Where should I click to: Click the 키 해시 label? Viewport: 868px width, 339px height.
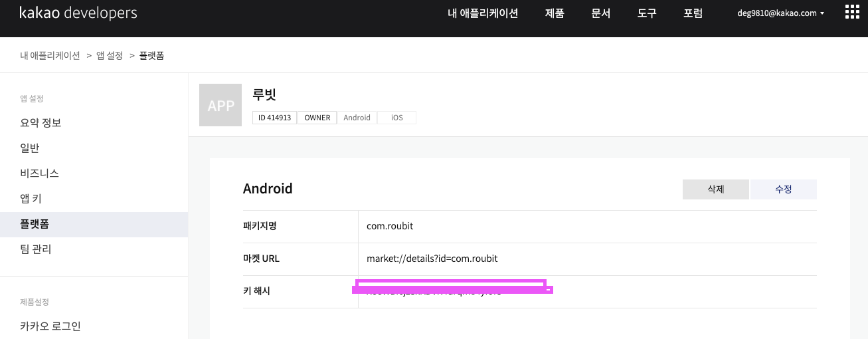pos(257,291)
